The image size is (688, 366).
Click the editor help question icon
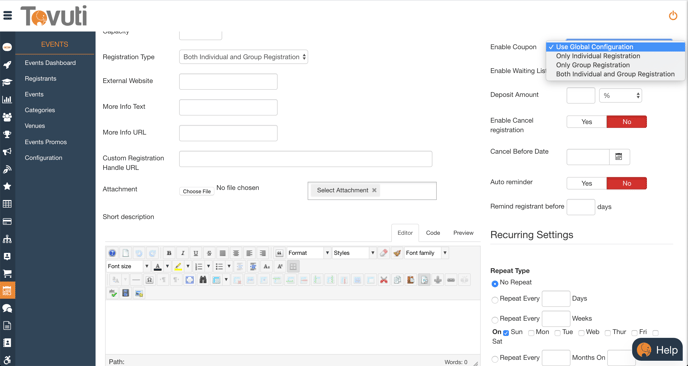[112, 253]
